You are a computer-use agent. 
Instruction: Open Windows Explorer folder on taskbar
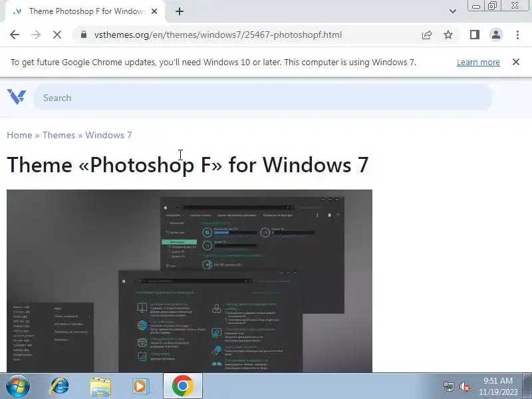(x=100, y=386)
